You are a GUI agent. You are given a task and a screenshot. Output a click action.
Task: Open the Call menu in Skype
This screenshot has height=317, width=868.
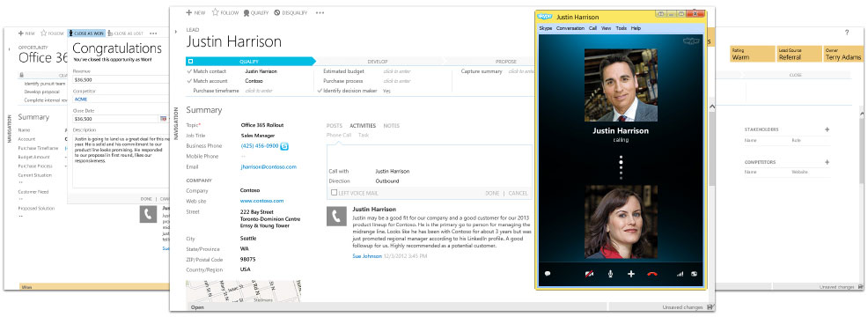coord(592,28)
